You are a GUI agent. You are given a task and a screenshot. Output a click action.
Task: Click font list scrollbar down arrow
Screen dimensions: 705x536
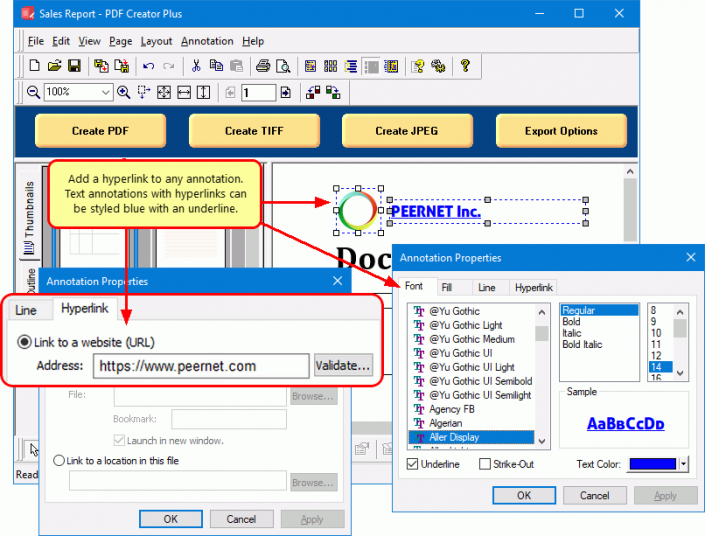542,441
